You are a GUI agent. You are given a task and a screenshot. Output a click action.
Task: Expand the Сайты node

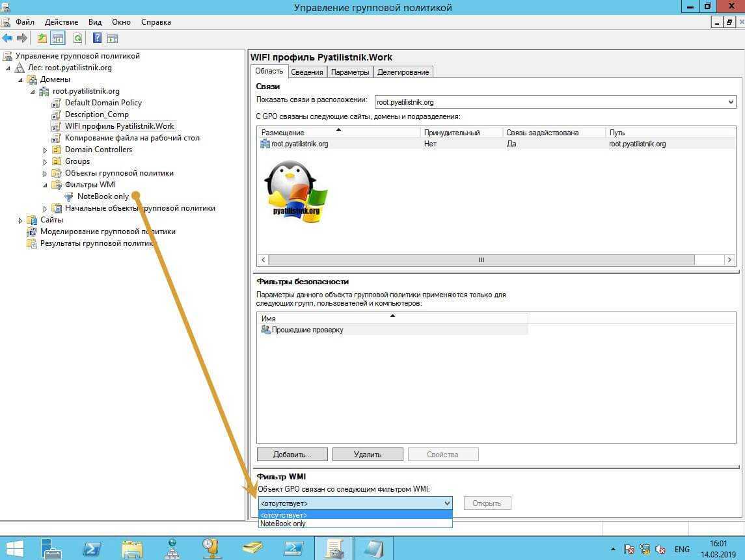(21, 220)
